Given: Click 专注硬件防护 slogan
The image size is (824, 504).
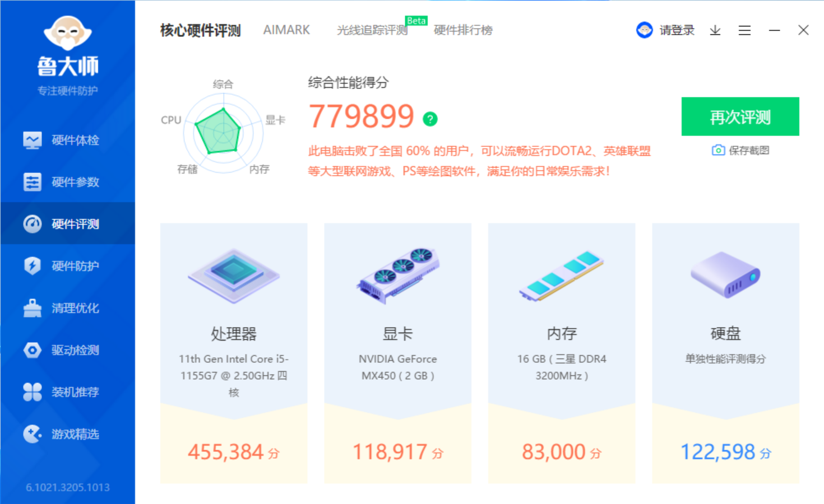Looking at the screenshot, I should point(68,91).
